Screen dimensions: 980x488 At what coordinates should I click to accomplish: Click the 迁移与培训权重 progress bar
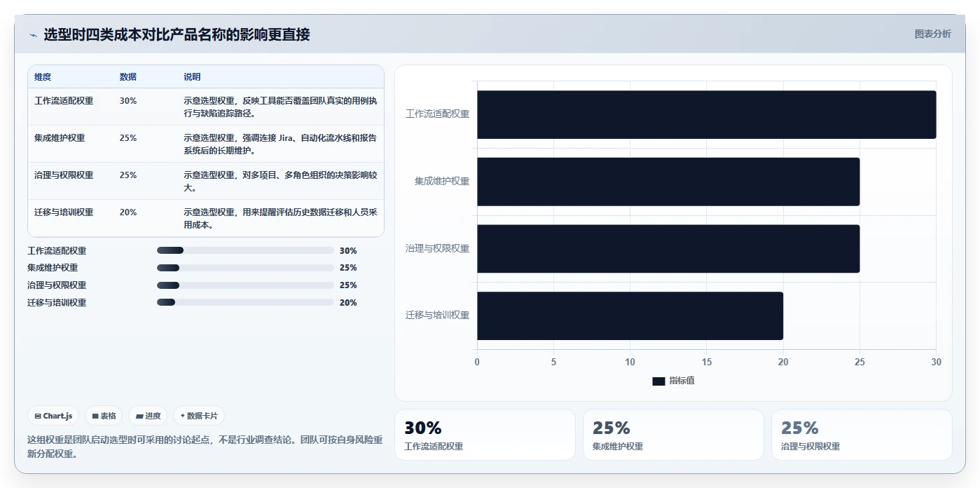tap(245, 302)
